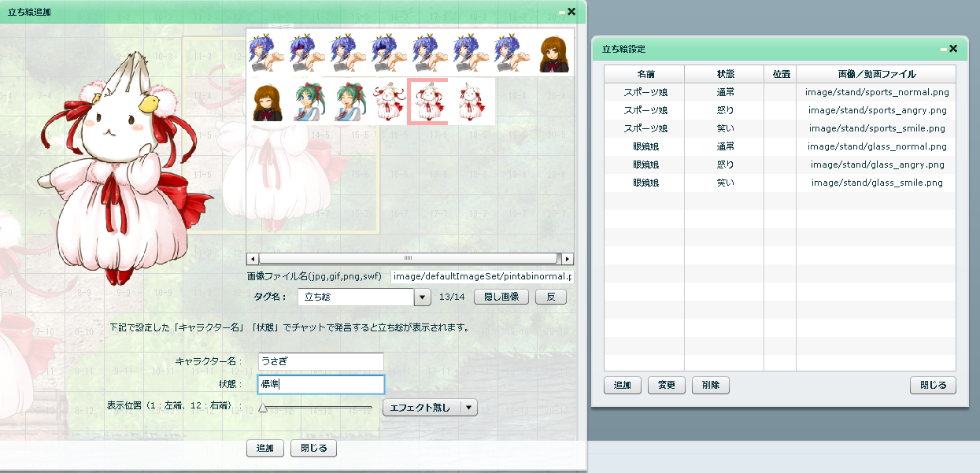Select the pink-bordered highlighted rabbit thumbnail
Viewport: 980px width, 473px height.
click(x=428, y=102)
